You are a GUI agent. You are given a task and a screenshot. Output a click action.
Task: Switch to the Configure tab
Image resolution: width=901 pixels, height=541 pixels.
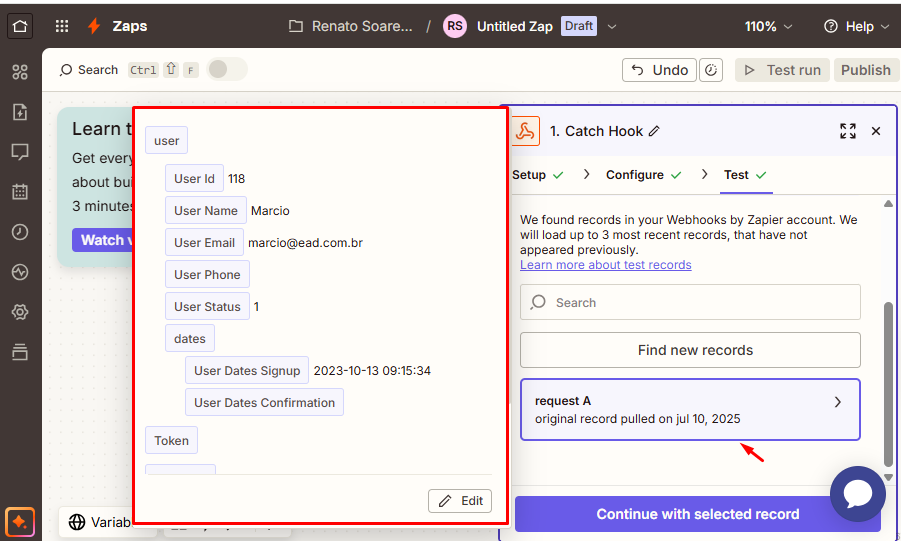tap(644, 175)
